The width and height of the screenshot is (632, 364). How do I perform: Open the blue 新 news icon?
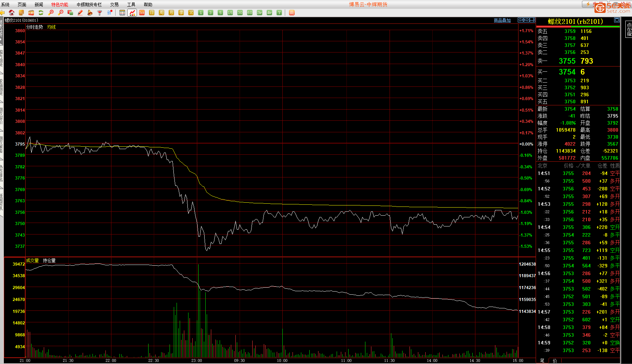pos(110,13)
